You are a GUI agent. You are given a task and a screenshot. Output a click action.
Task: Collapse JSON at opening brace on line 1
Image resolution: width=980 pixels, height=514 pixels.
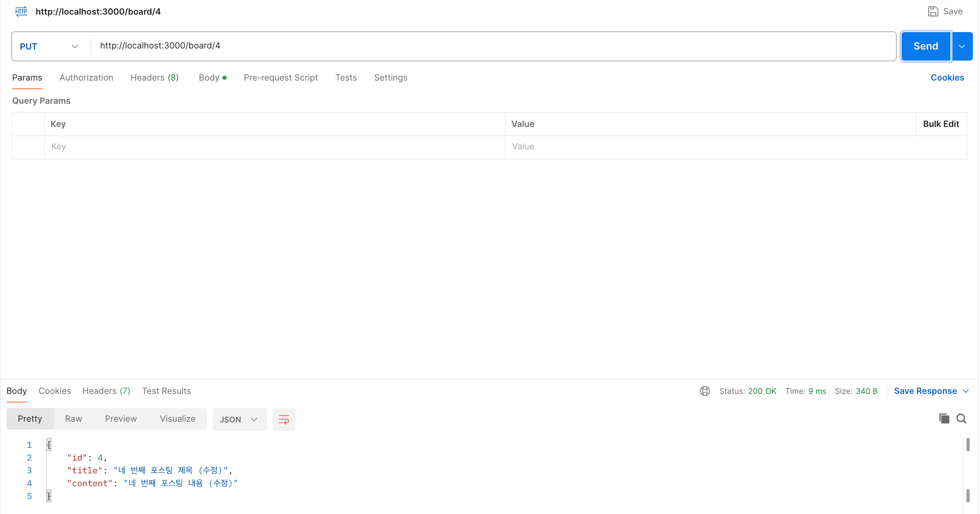(x=49, y=444)
